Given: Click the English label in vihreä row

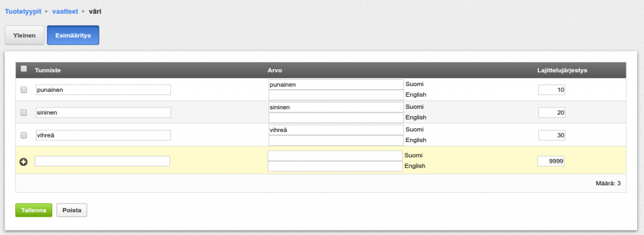Looking at the screenshot, I should [416, 140].
